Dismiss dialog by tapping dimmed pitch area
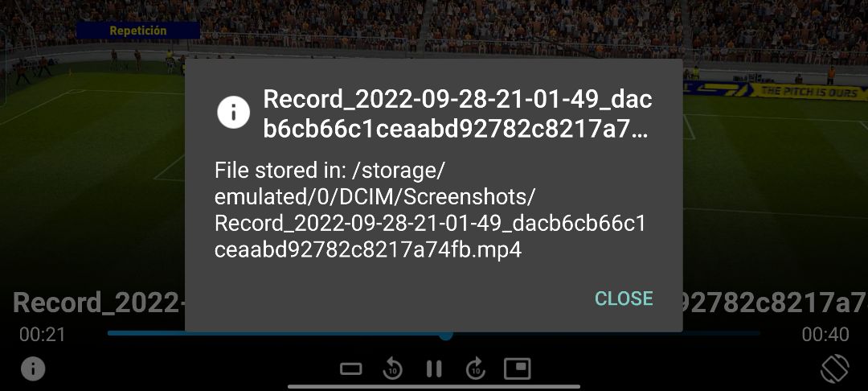 [88, 194]
